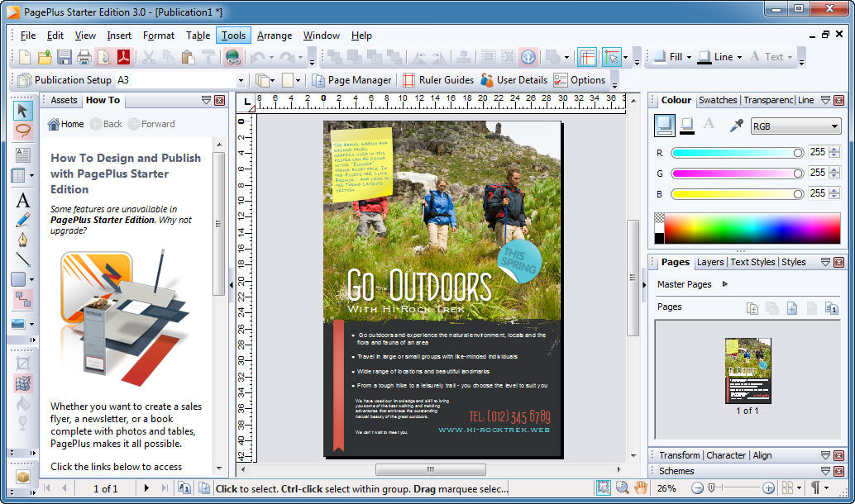Click the Print icon
Image resolution: width=855 pixels, height=504 pixels.
[x=84, y=57]
